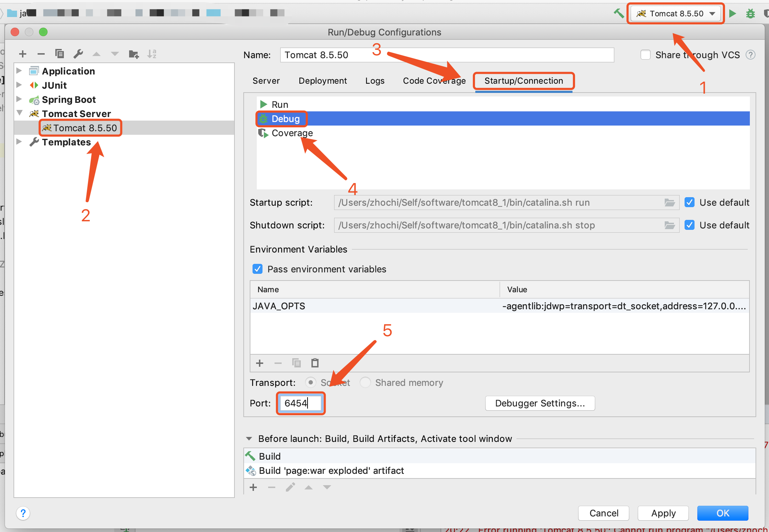Open the wrench Edit Templates icon in the toolbar
Viewport: 769px width, 532px height.
point(78,54)
